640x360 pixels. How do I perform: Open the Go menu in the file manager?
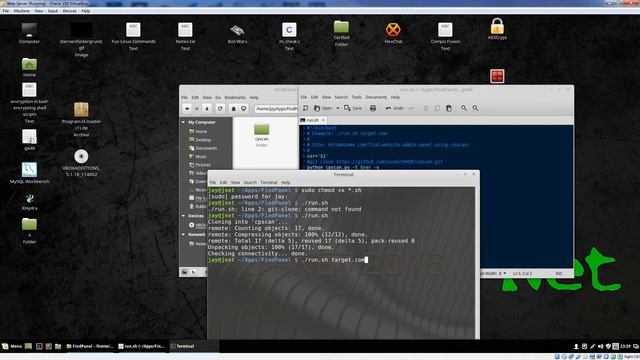[x=218, y=98]
